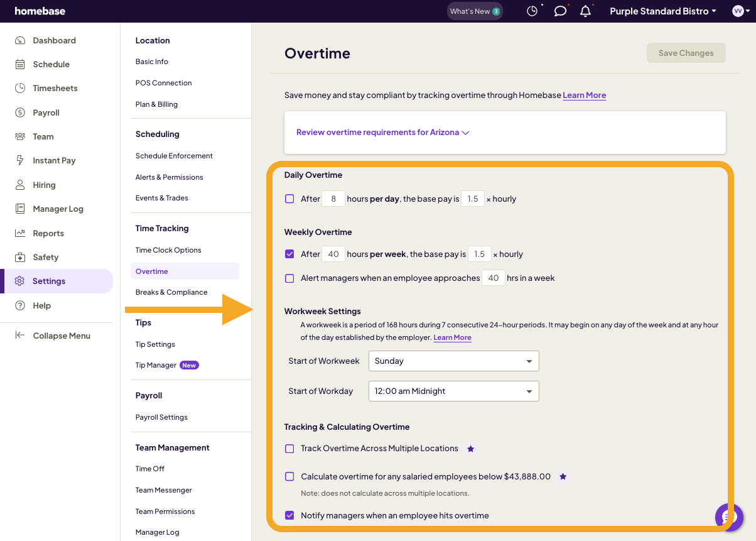This screenshot has height=541, width=756.
Task: Open the floating chat support widget
Action: 729,517
